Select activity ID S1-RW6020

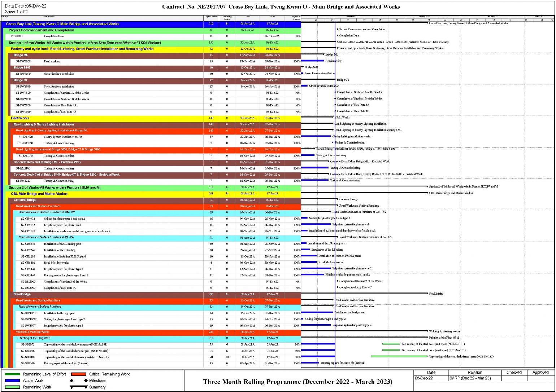(x=23, y=112)
